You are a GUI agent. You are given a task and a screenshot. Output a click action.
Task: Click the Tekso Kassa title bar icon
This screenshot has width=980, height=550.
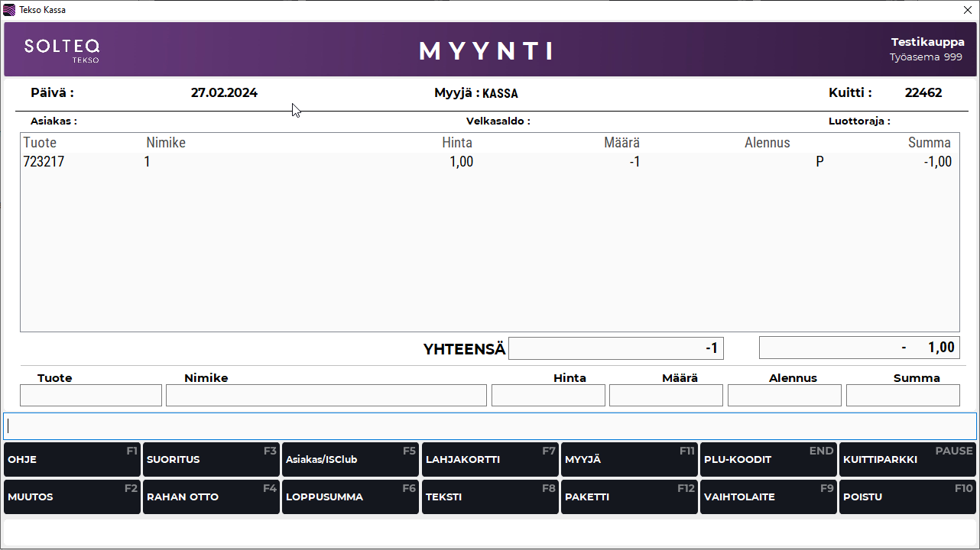tap(9, 10)
